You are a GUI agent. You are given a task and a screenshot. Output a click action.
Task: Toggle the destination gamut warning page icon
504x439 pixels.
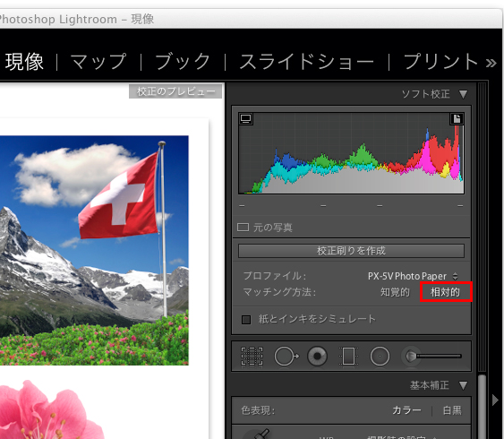tap(457, 118)
